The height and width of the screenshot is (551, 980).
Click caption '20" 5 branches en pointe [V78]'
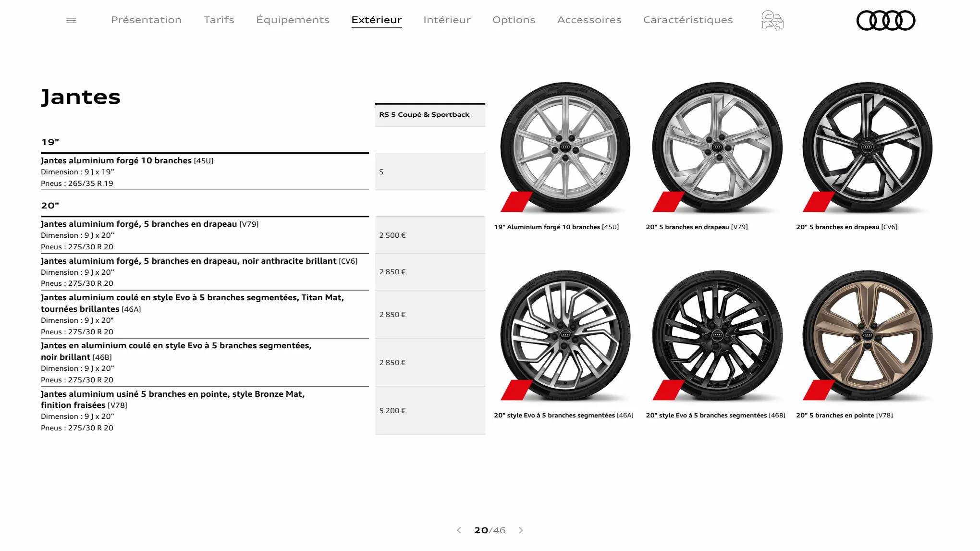click(x=844, y=415)
